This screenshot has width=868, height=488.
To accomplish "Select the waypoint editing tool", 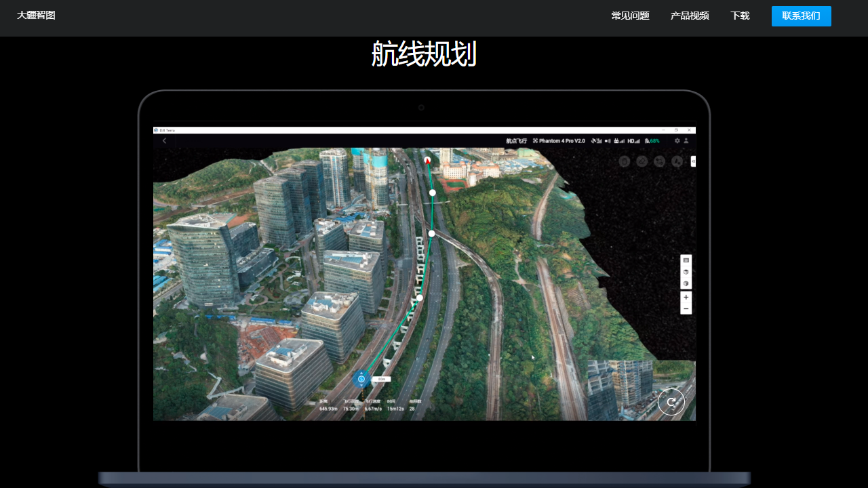I will (659, 161).
